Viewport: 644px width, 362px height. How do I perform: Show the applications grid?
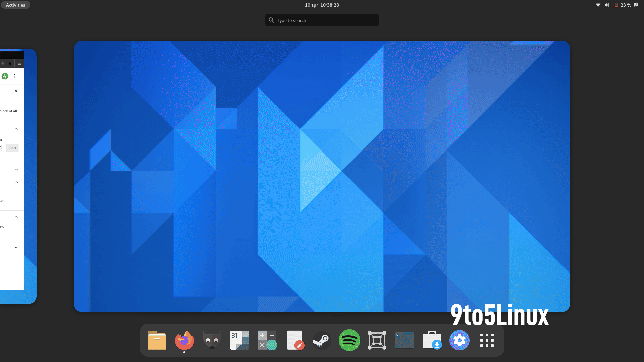point(487,340)
